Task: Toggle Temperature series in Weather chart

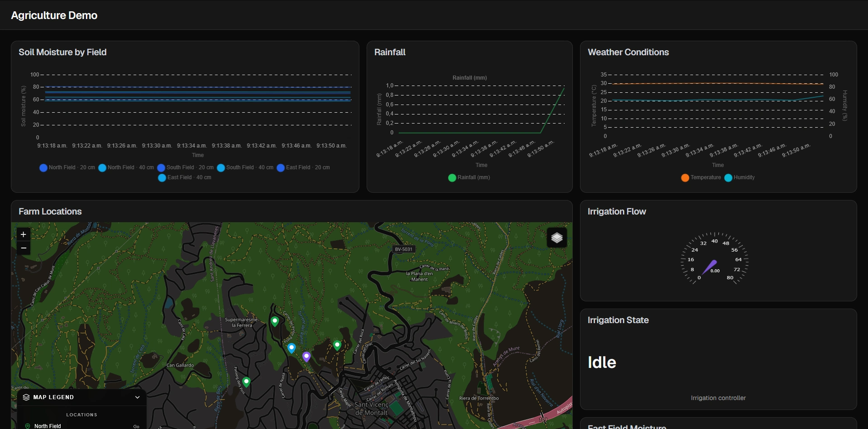Action: 701,177
